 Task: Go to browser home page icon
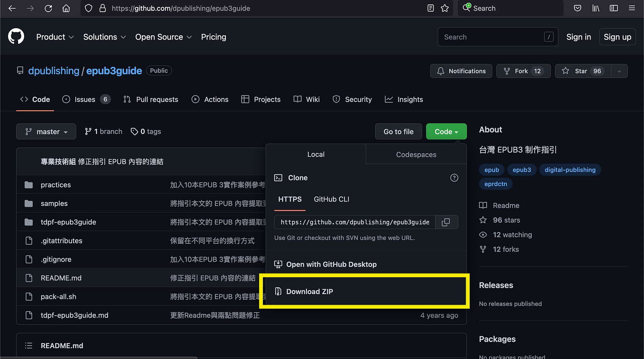pyautogui.click(x=66, y=8)
